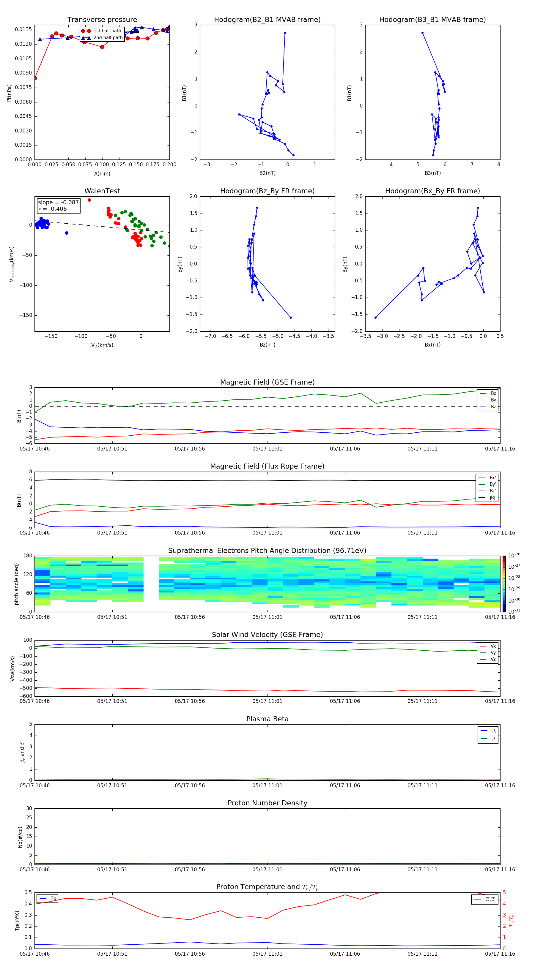Click the "Plasma Beta" plot title

[x=267, y=719]
